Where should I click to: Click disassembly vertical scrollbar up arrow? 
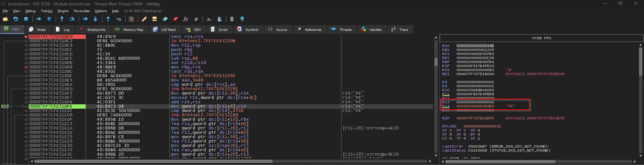coord(436,37)
